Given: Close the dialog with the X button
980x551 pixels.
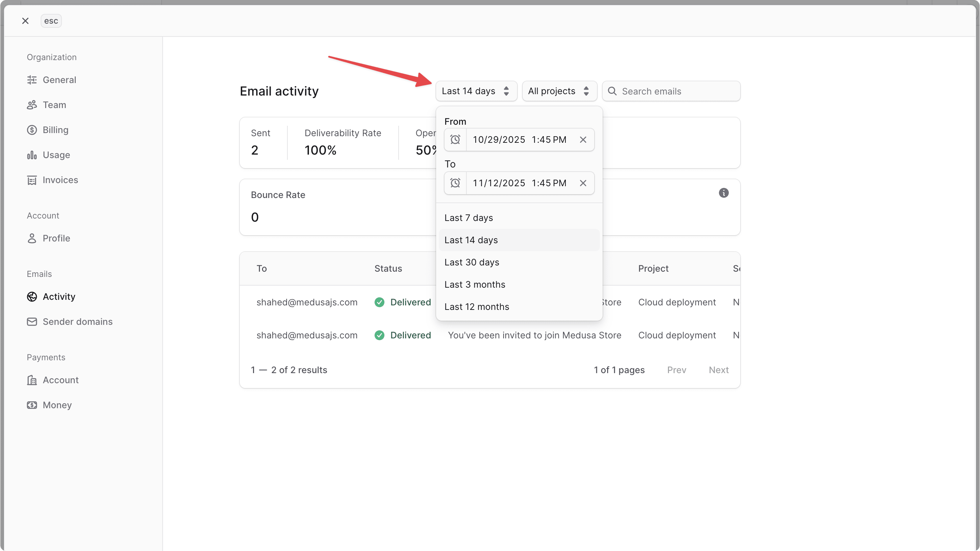Looking at the screenshot, I should pos(25,20).
